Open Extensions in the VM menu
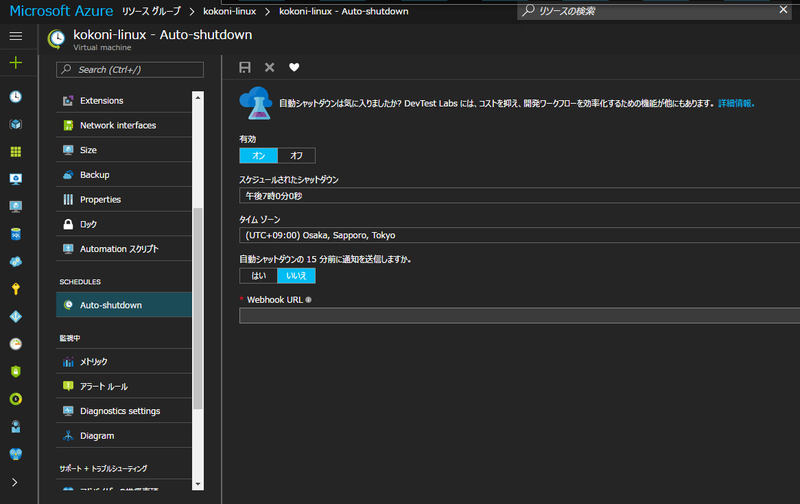The height and width of the screenshot is (504, 800). coord(124,100)
